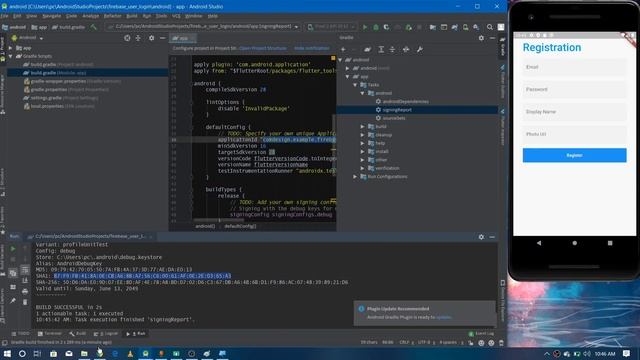Open device selector dropdown in toolbar
Viewport: 640px width, 360px height.
point(331,27)
